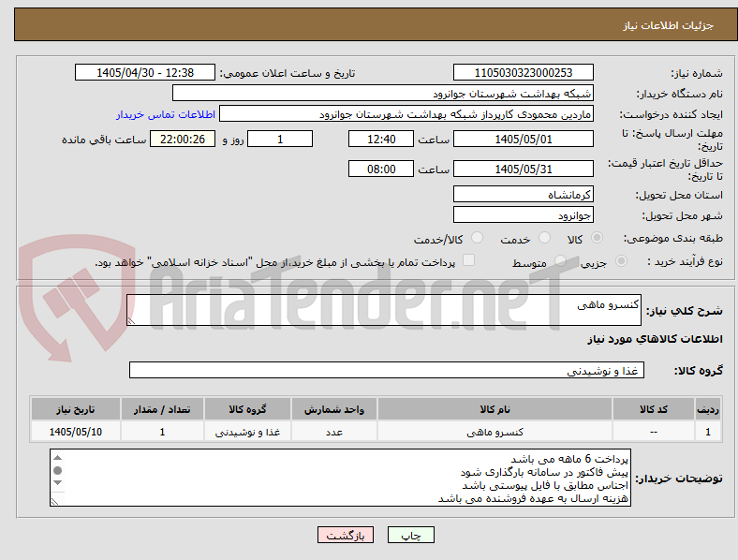
Task: Select the خدمت radio button
Action: [544, 238]
